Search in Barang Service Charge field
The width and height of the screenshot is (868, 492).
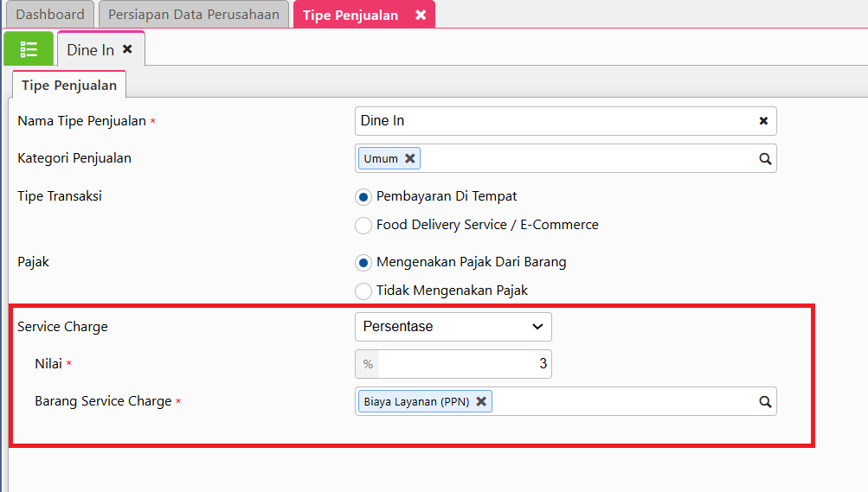coord(765,401)
